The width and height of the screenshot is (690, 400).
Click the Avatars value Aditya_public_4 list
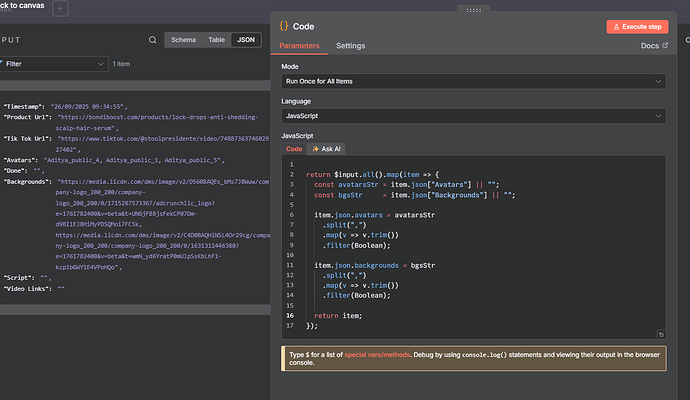tap(134, 160)
